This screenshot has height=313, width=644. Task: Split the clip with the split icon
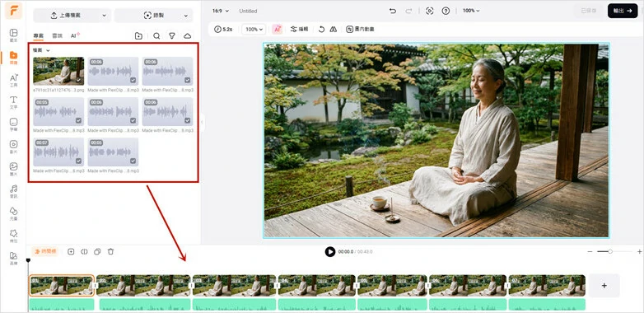point(84,252)
